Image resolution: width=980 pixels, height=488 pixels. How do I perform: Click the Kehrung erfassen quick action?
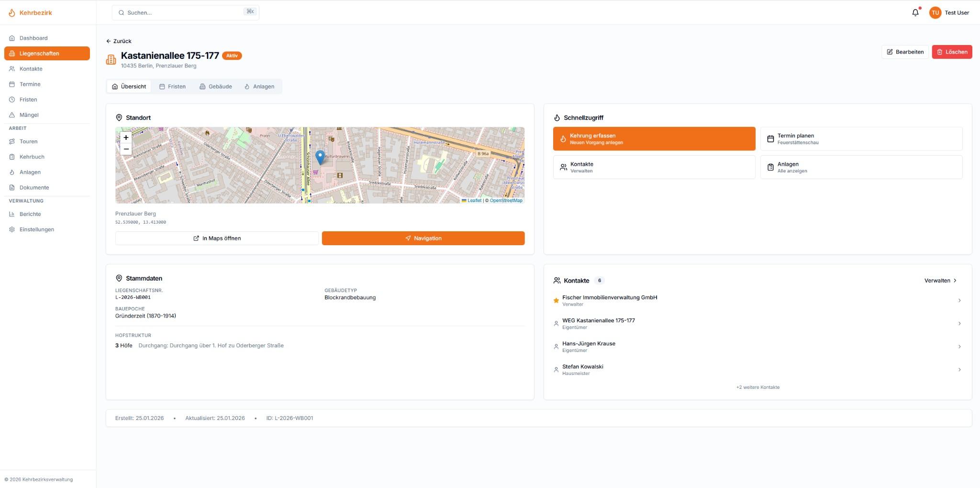click(654, 139)
